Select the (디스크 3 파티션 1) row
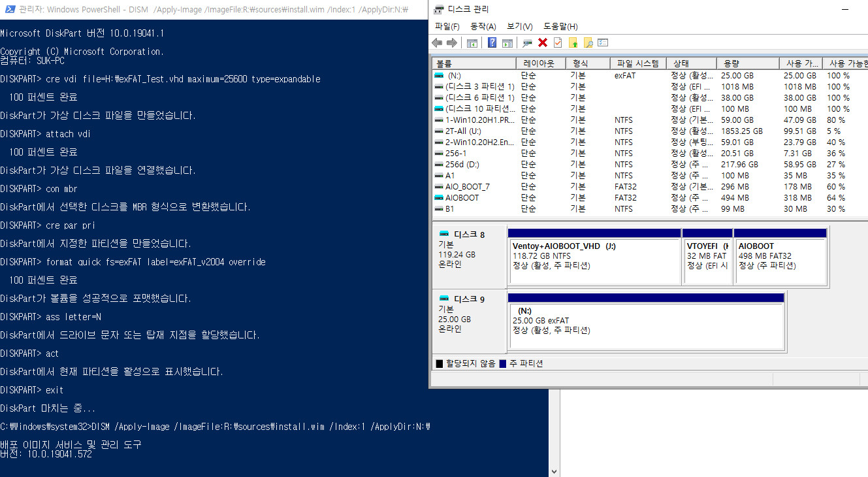868x477 pixels. tap(650, 86)
